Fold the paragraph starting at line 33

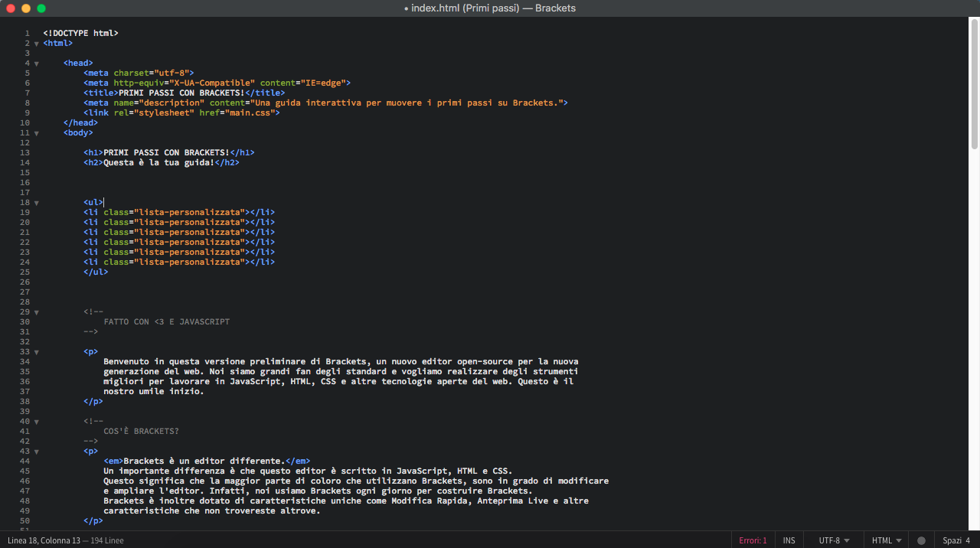click(36, 352)
